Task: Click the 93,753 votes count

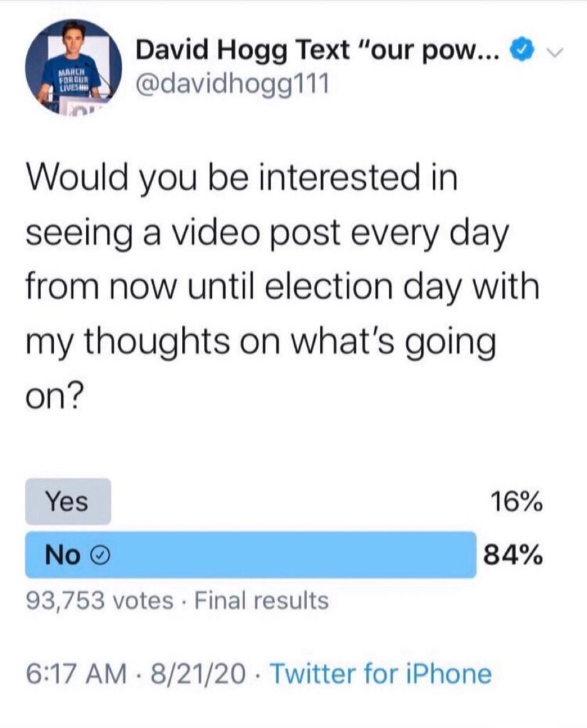Action: 99,601
